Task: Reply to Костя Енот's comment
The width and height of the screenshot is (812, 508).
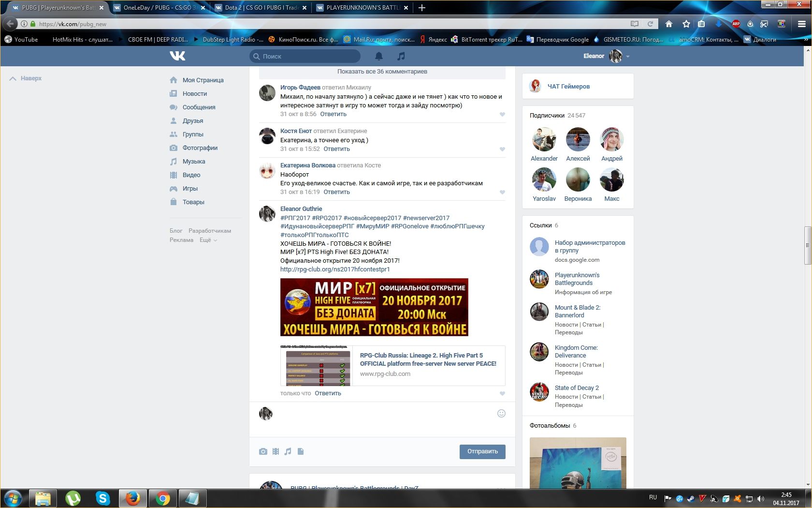Action: [336, 149]
